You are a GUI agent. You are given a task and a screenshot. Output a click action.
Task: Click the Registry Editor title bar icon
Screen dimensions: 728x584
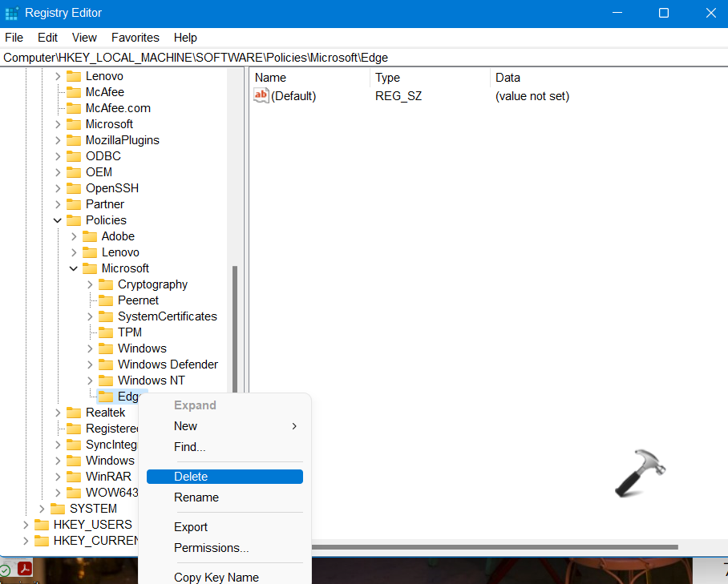coord(13,13)
